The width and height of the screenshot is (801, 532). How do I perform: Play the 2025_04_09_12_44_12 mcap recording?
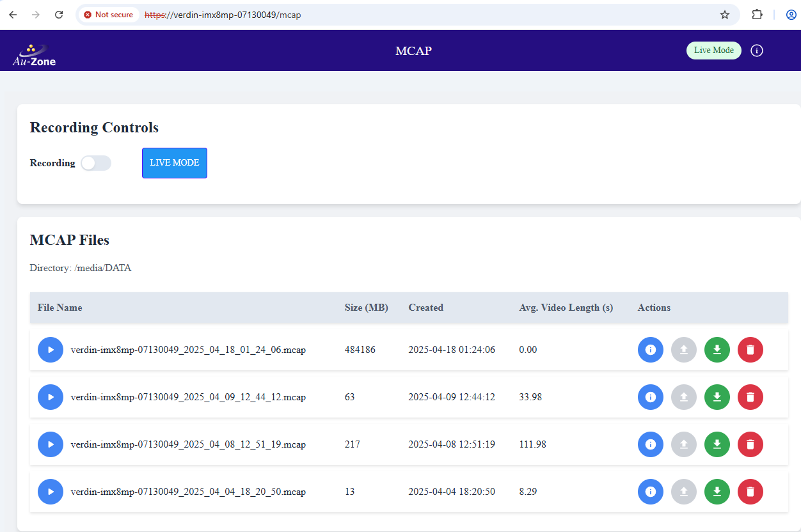(x=50, y=397)
